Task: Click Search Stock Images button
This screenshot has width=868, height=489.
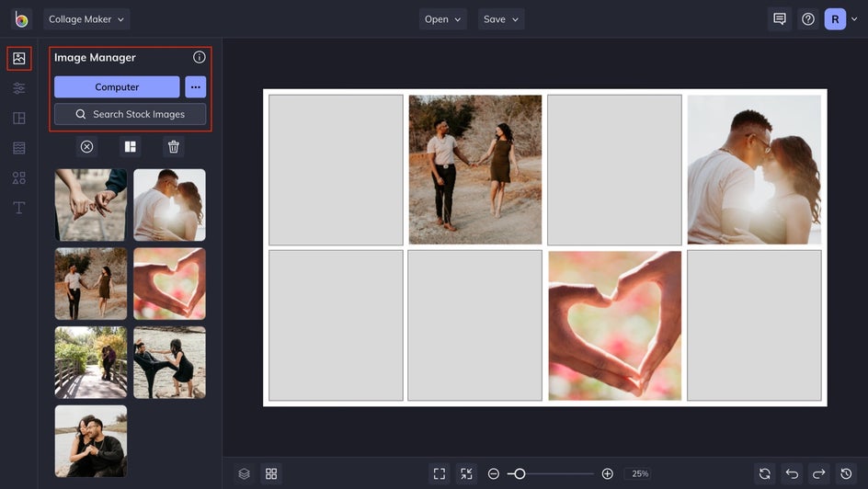Action: (x=130, y=114)
